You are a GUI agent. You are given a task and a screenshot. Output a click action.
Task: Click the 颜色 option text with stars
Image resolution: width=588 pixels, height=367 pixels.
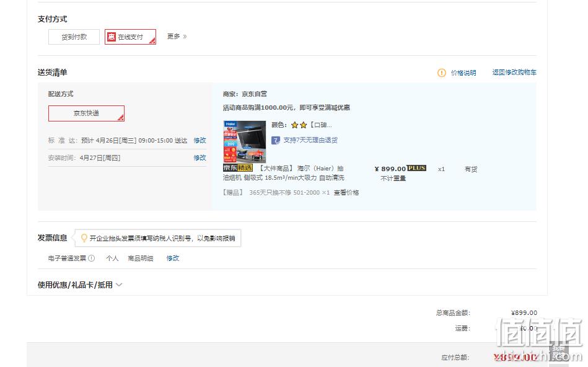(x=302, y=125)
